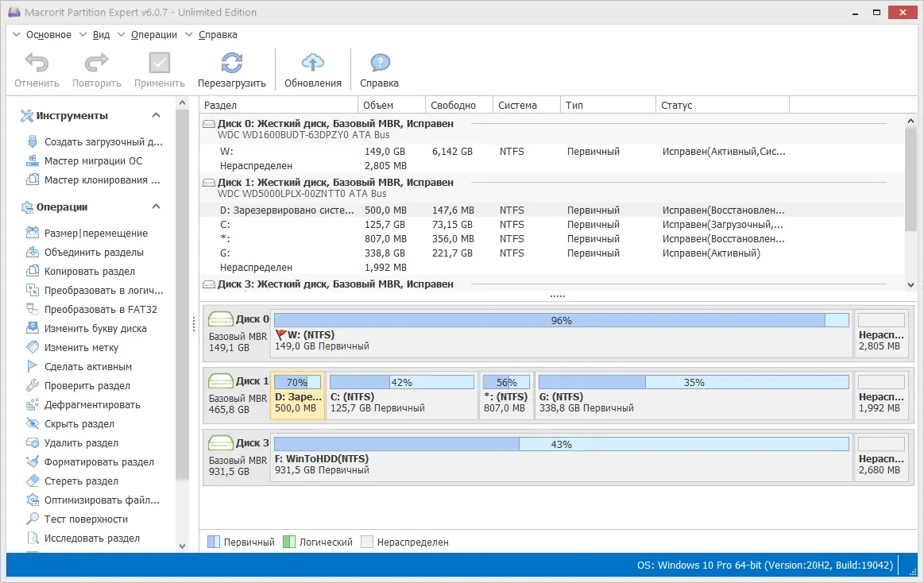Open the Основное menu dropdown
924x583 pixels.
[x=49, y=34]
